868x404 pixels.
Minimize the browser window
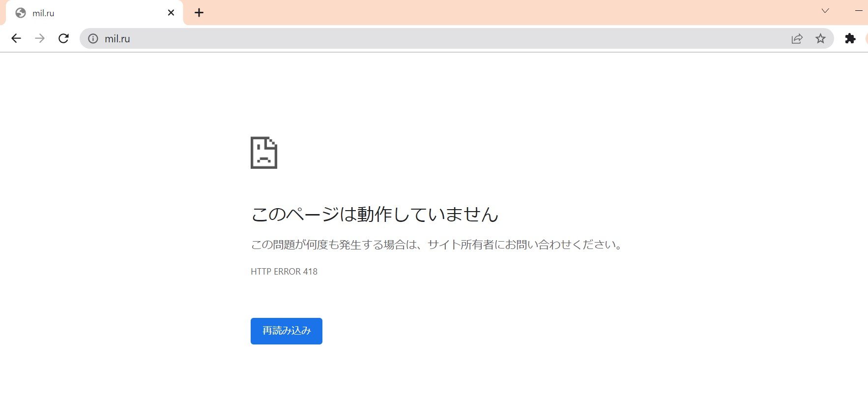[859, 11]
